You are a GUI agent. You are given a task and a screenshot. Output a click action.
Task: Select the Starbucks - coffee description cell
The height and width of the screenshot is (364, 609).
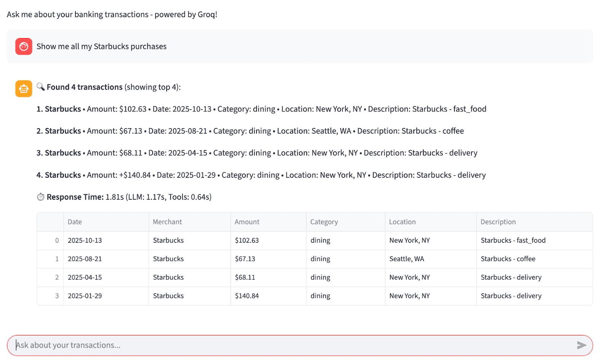tap(508, 259)
